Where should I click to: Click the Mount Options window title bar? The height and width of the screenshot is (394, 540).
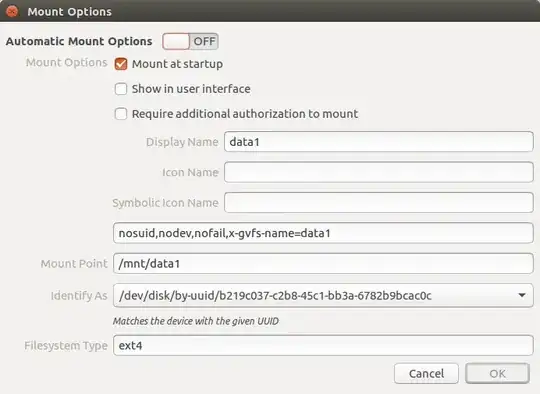tap(270, 11)
